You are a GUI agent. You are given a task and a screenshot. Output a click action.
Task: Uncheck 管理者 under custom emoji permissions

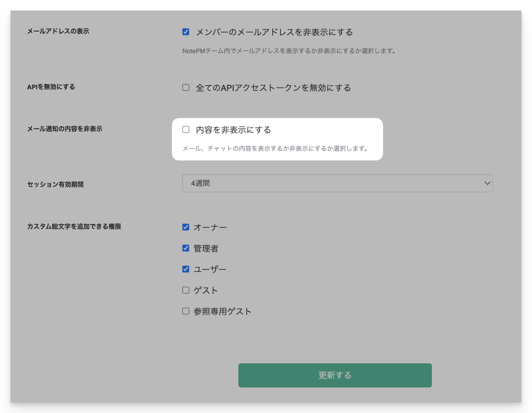pyautogui.click(x=185, y=248)
